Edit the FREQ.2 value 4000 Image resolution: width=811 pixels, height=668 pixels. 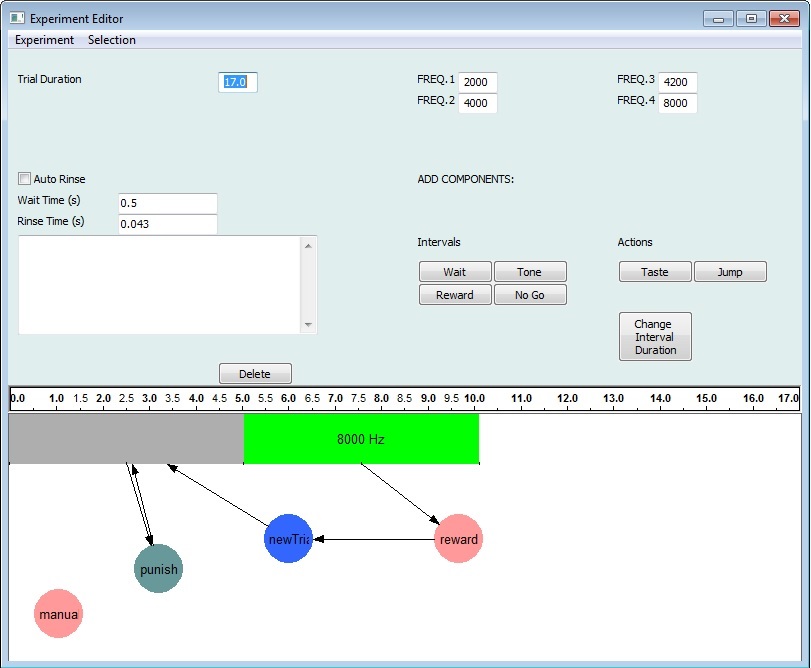pyautogui.click(x=477, y=103)
